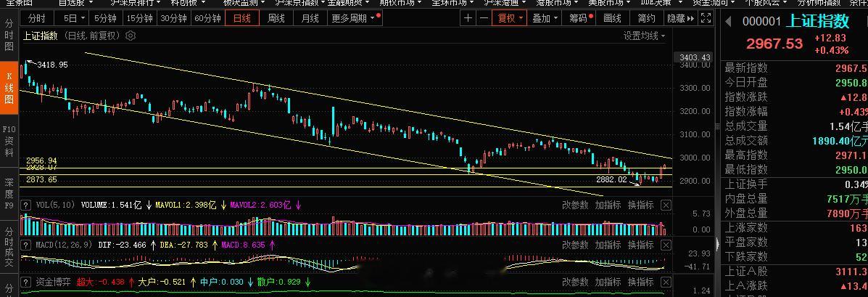Go to previous stock with left arrow

coord(729,22)
